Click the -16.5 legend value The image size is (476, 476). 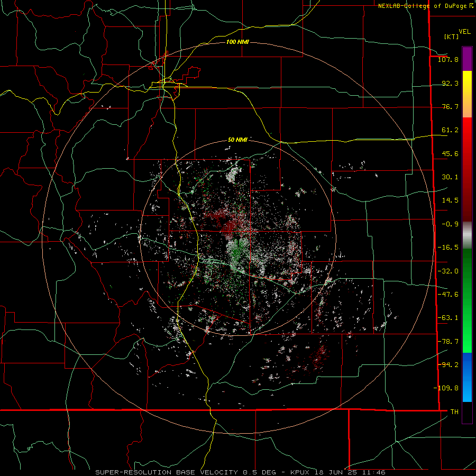click(x=448, y=248)
